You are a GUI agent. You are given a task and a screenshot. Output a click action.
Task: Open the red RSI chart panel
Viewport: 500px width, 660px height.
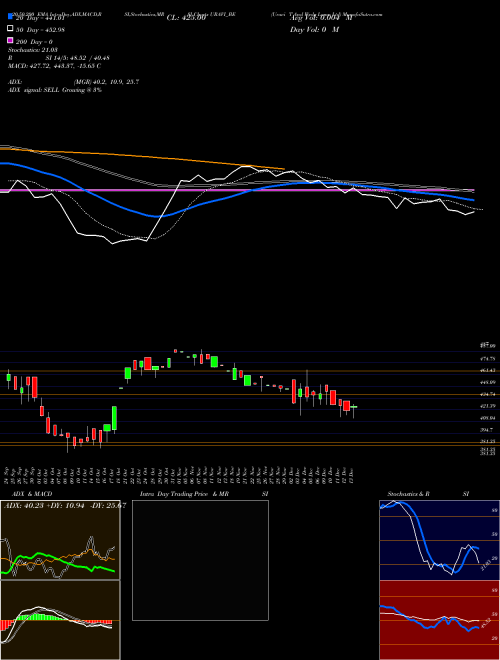tap(439, 620)
